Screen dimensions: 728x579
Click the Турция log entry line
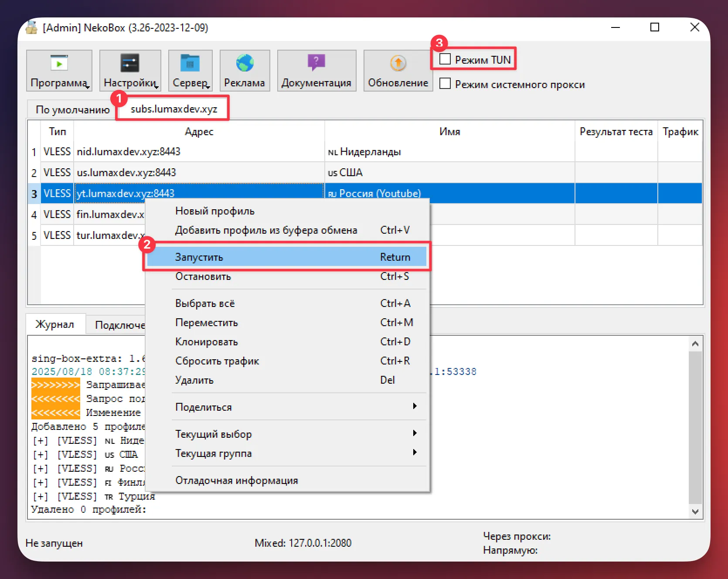93,496
